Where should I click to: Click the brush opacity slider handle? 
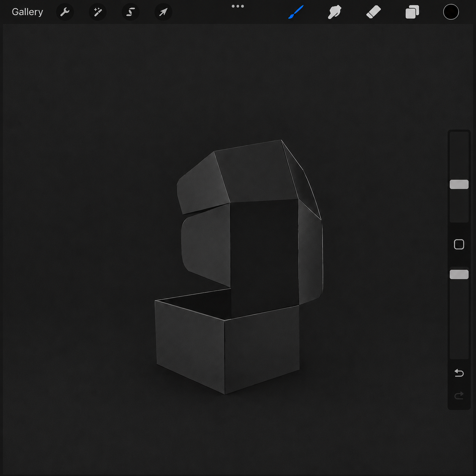coord(459,274)
